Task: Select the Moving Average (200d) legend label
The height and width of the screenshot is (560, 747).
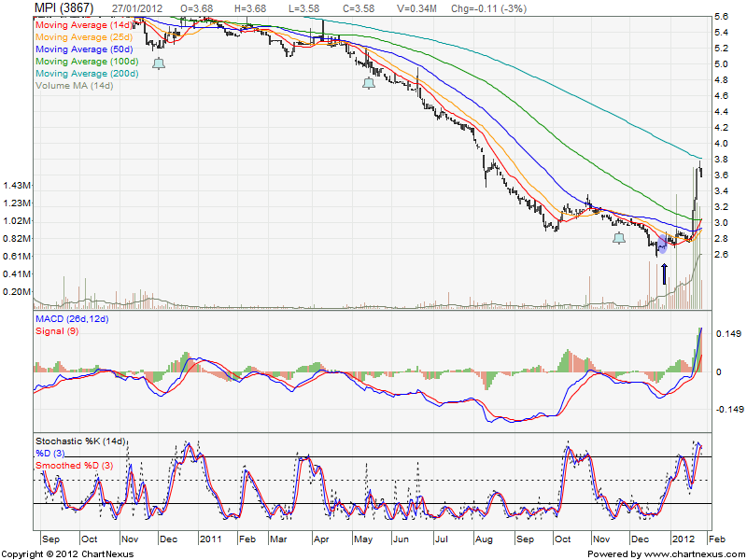Action: [x=88, y=73]
